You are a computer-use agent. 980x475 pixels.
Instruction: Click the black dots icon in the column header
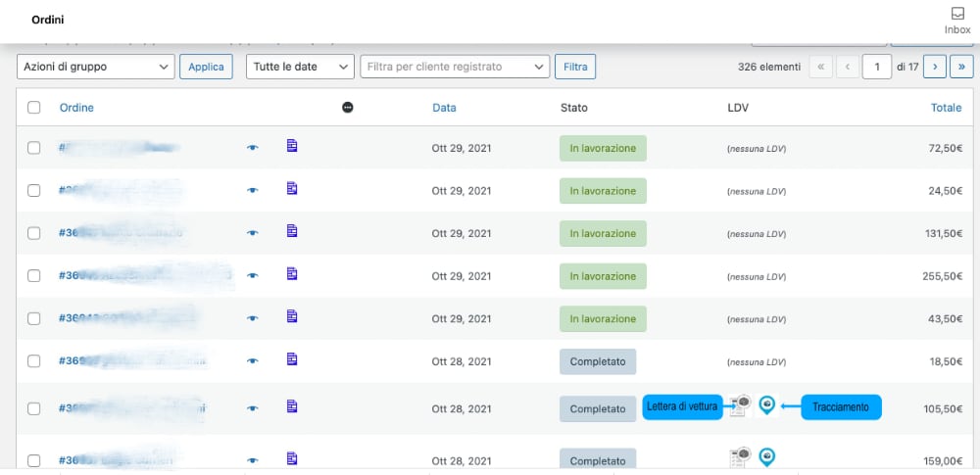point(348,108)
